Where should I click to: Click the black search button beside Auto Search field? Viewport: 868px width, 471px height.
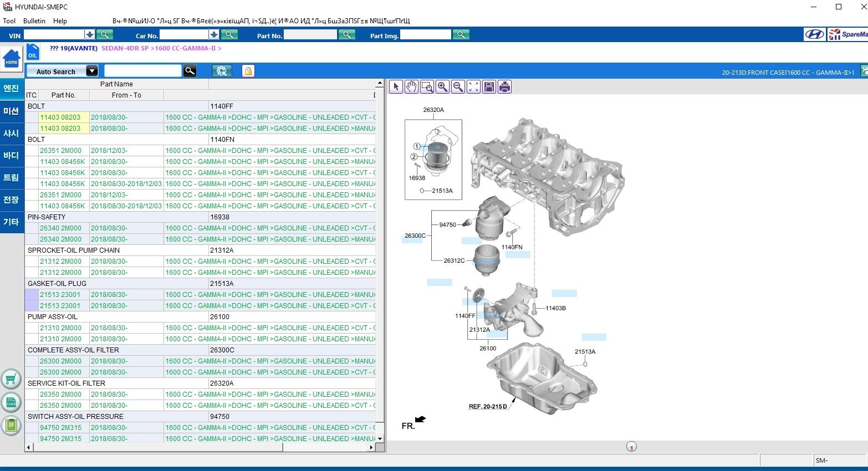point(190,71)
